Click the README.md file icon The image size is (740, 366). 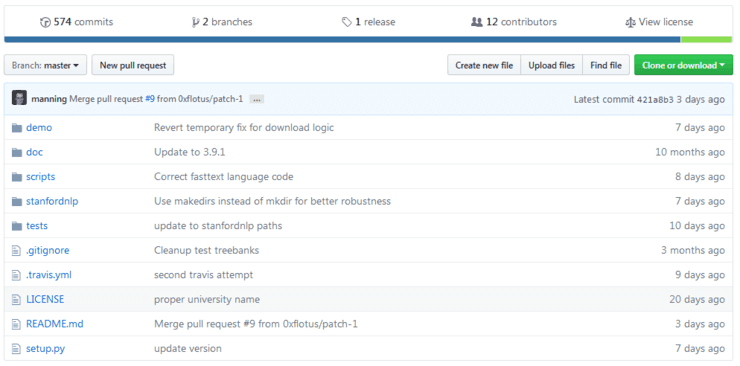17,324
